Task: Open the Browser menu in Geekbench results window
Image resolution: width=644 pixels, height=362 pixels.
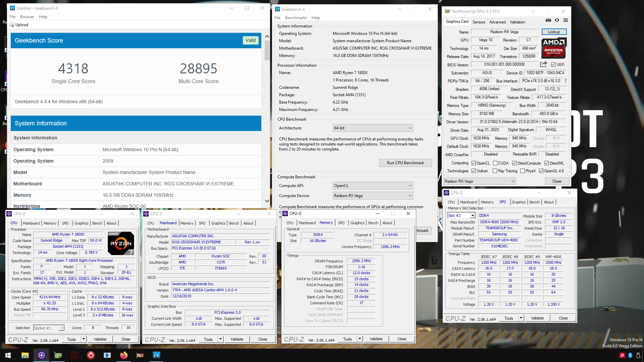Action: [27, 17]
